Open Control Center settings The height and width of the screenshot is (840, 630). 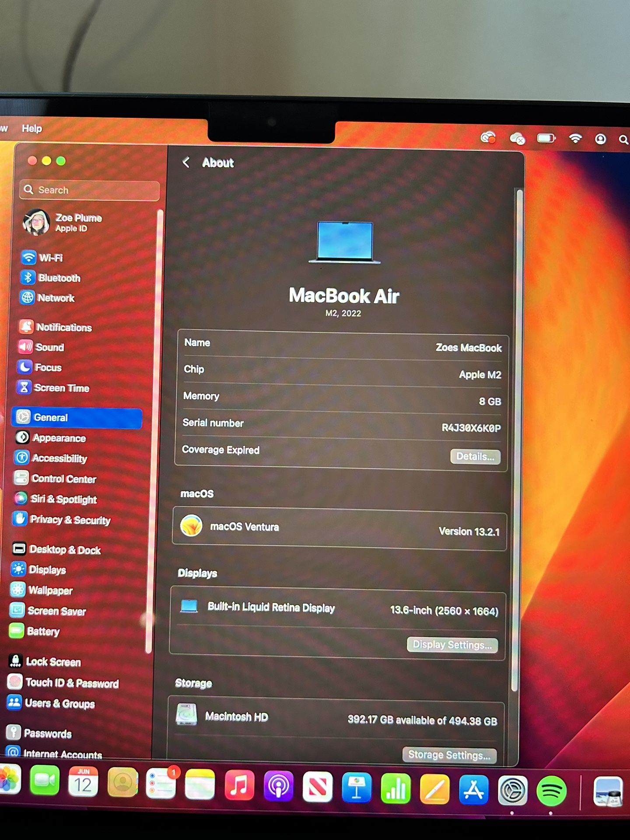(x=55, y=478)
